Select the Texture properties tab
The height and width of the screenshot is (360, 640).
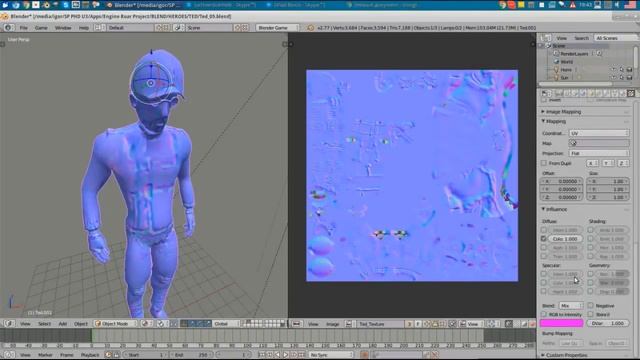click(631, 93)
